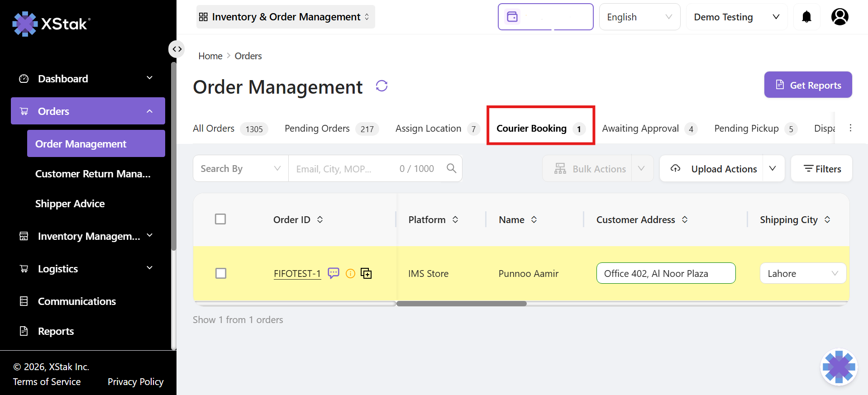868x395 pixels.
Task: Open the user profile avatar
Action: [x=839, y=17]
